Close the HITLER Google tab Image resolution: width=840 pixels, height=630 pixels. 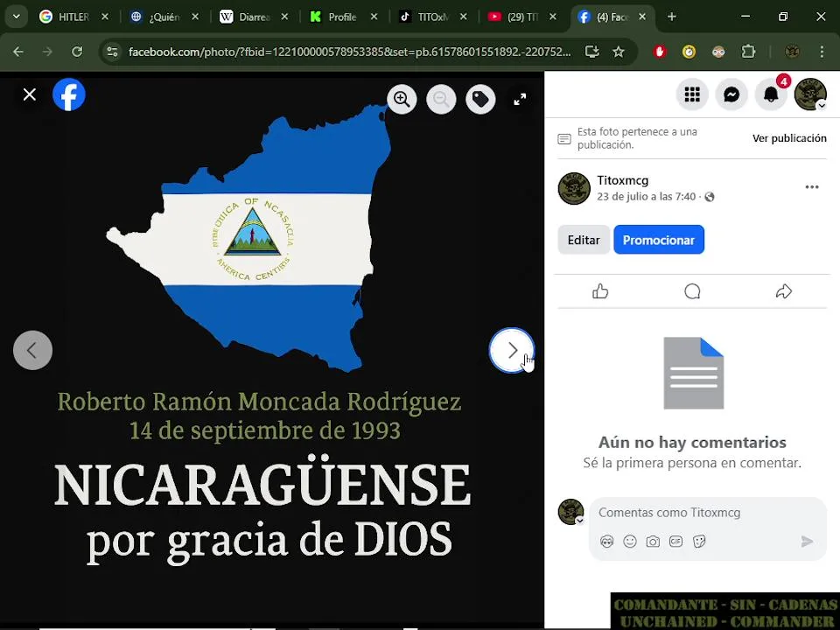(105, 17)
